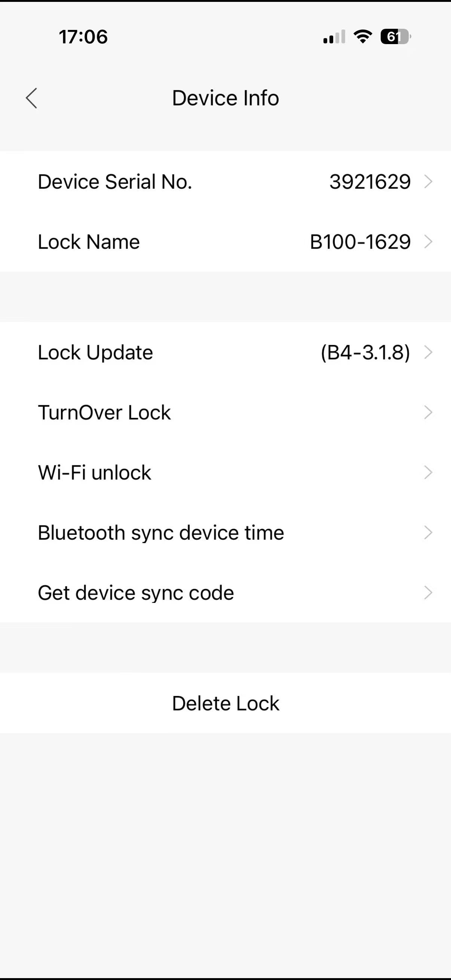This screenshot has width=451, height=980.
Task: Open Wi-Fi unlock chevron arrow
Action: [428, 472]
